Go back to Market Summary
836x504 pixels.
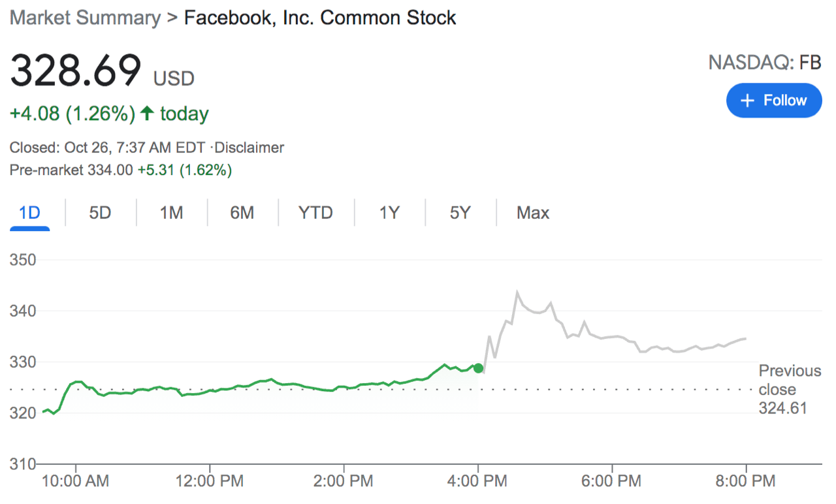point(84,18)
